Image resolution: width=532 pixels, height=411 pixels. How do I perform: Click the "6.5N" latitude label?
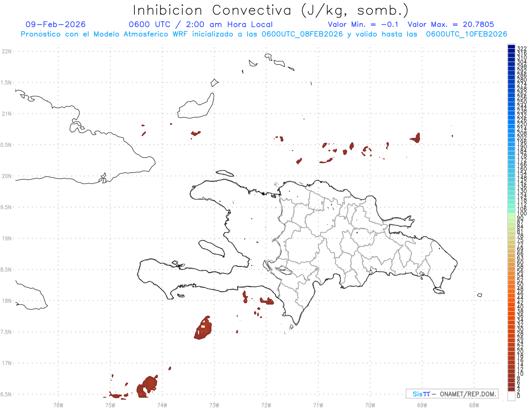tap(7, 395)
